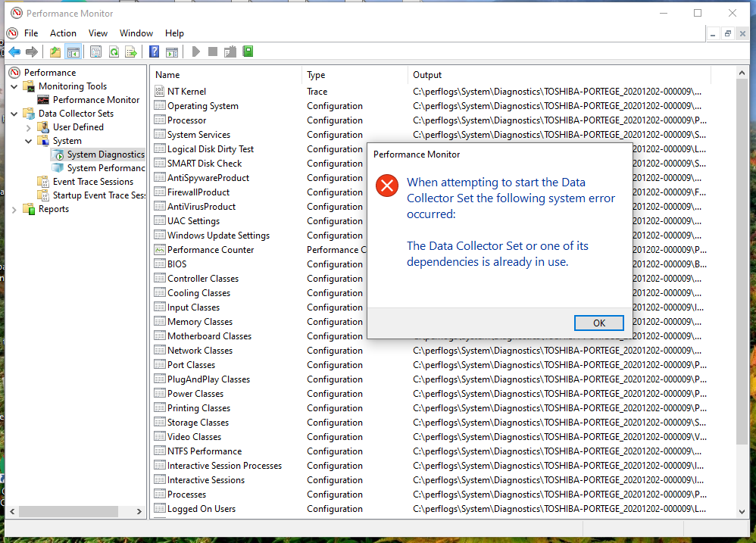Open the View menu
This screenshot has width=756, height=543.
(x=98, y=33)
